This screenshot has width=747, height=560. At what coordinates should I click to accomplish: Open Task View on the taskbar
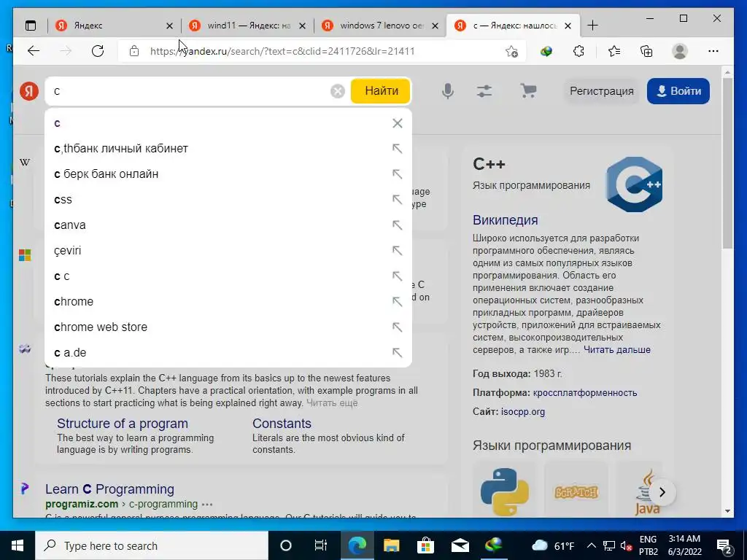[321, 545]
